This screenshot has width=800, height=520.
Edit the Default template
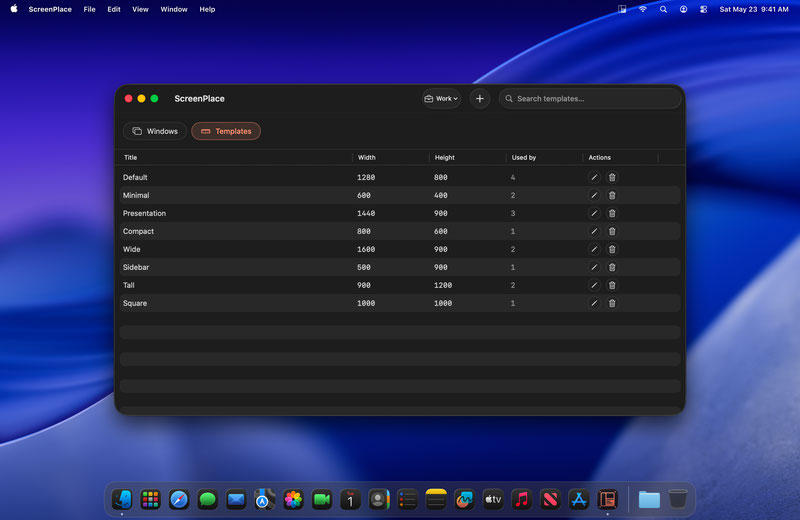coord(593,177)
